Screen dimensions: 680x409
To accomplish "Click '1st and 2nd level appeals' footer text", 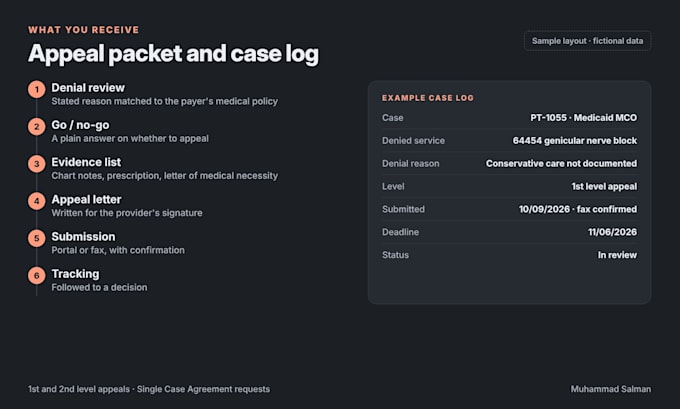I will [79, 389].
